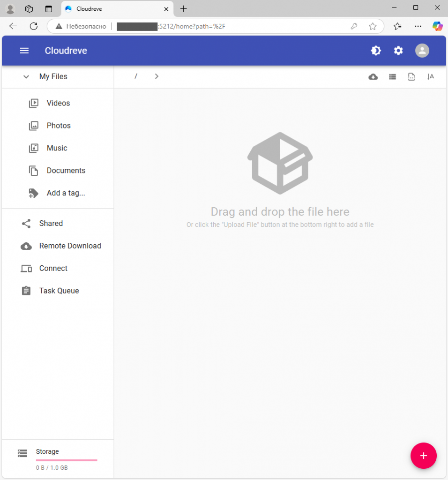Click the Небезопасно security warning
The height and width of the screenshot is (480, 448).
[81, 26]
